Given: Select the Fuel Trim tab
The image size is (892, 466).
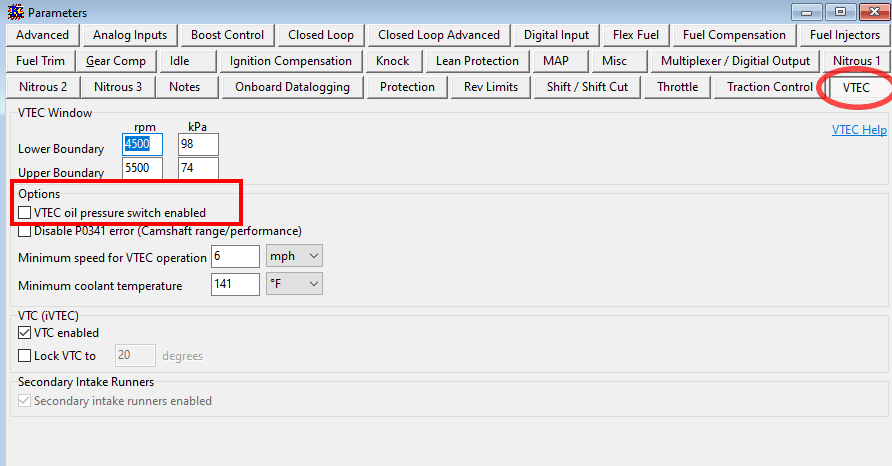Looking at the screenshot, I should [x=40, y=61].
